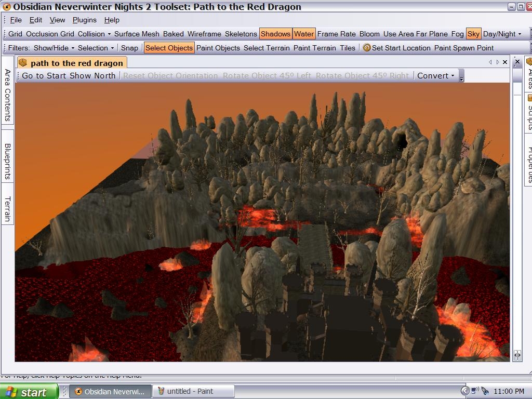Open the Collision dropdown
The width and height of the screenshot is (532, 399).
pos(94,34)
